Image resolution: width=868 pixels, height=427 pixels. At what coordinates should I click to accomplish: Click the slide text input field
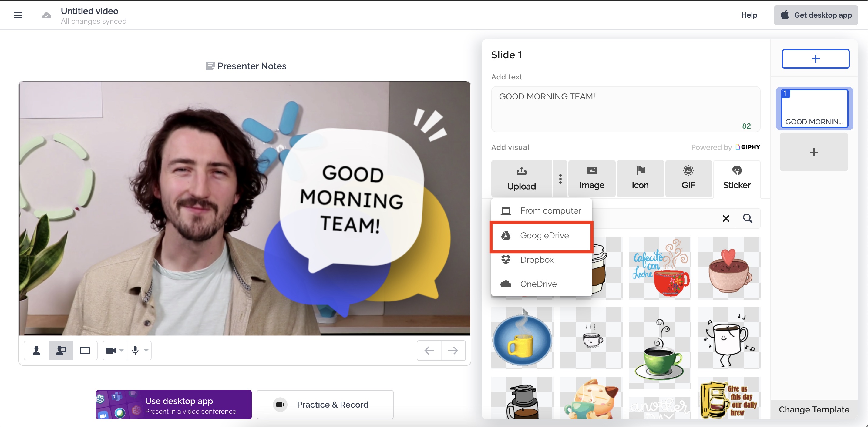point(625,109)
